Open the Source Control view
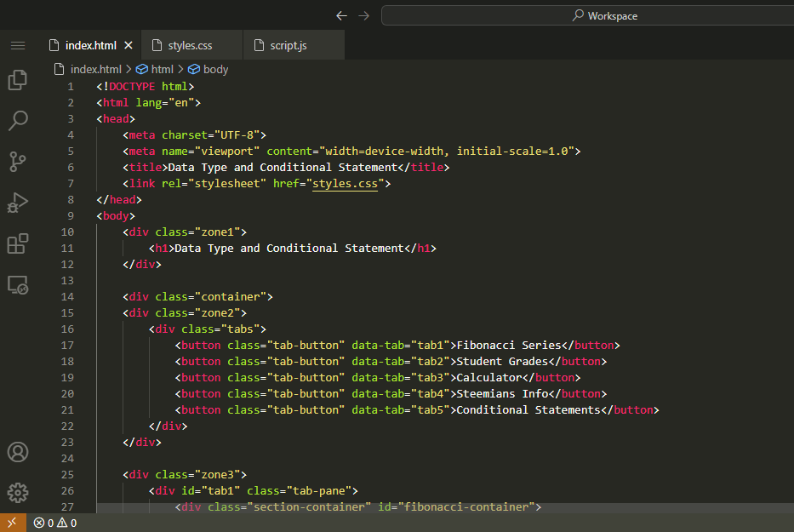Image resolution: width=794 pixels, height=532 pixels. pyautogui.click(x=18, y=161)
